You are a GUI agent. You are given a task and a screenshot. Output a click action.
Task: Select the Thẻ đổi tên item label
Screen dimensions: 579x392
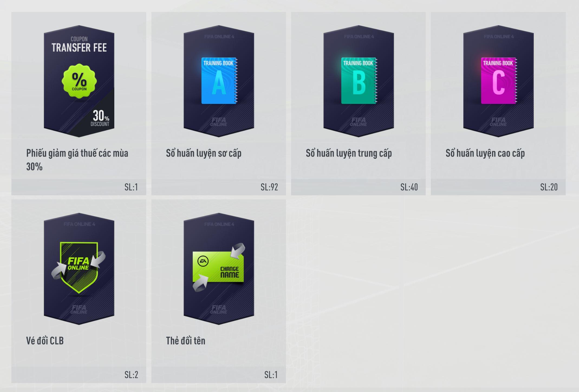186,341
